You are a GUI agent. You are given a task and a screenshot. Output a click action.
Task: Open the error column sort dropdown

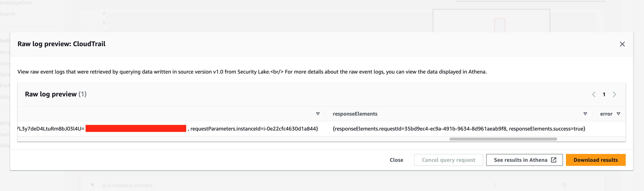(619, 114)
